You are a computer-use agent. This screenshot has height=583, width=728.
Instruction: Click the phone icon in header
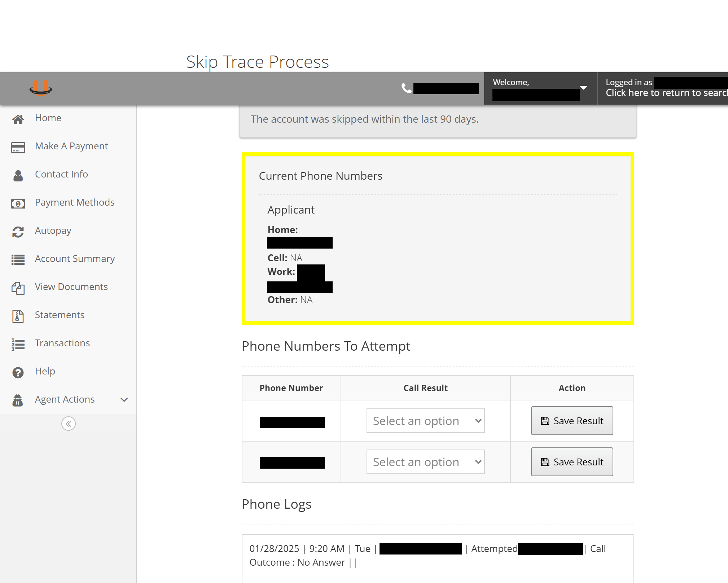(x=407, y=88)
